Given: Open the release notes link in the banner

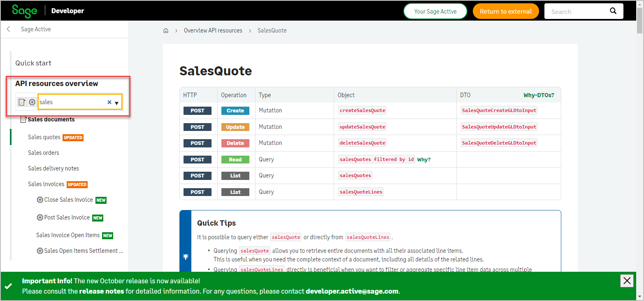Looking at the screenshot, I should (x=102, y=291).
